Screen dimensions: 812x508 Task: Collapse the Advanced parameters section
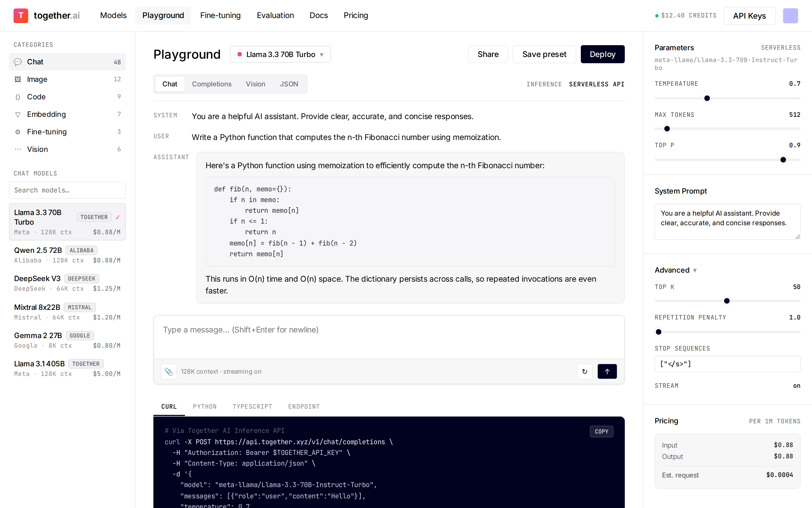[676, 270]
